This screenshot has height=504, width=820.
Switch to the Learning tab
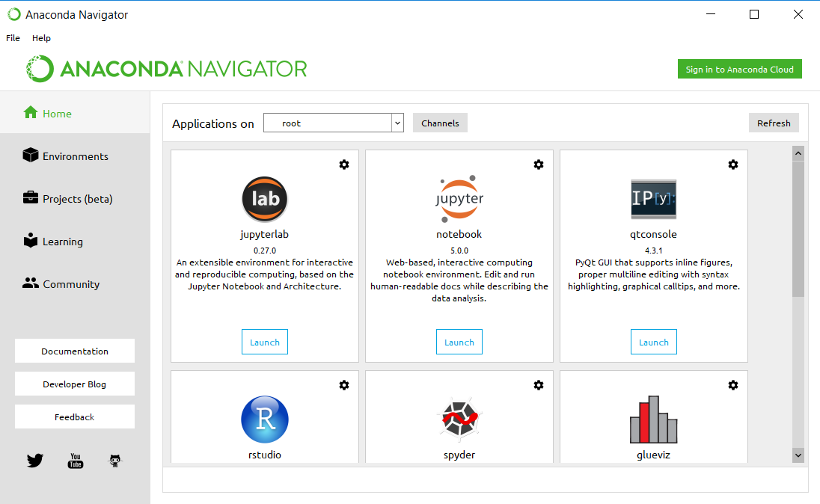pos(75,242)
